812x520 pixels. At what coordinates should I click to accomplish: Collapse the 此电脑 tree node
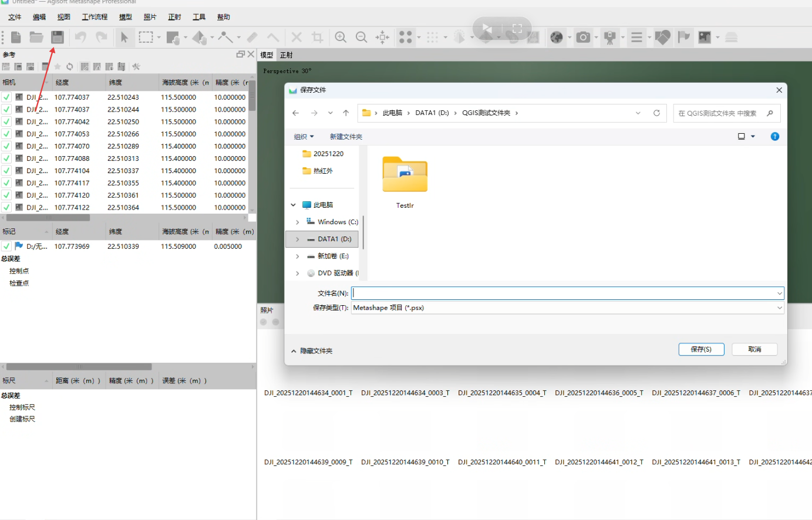point(294,205)
